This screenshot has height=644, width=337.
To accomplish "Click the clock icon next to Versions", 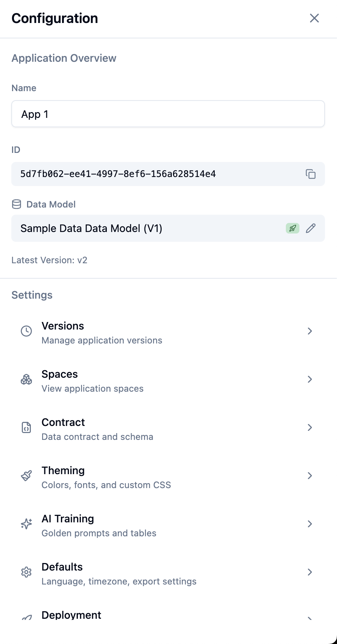I will tap(26, 331).
